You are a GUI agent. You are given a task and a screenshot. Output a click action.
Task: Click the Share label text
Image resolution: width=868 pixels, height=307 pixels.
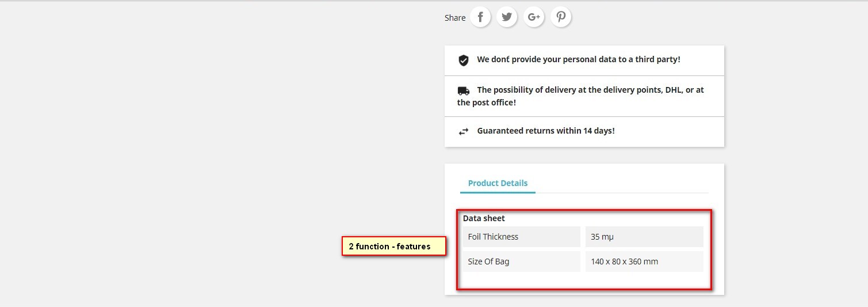[455, 18]
